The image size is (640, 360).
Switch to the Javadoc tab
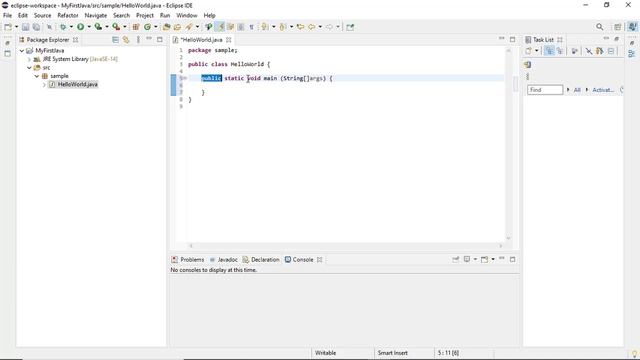(223, 260)
